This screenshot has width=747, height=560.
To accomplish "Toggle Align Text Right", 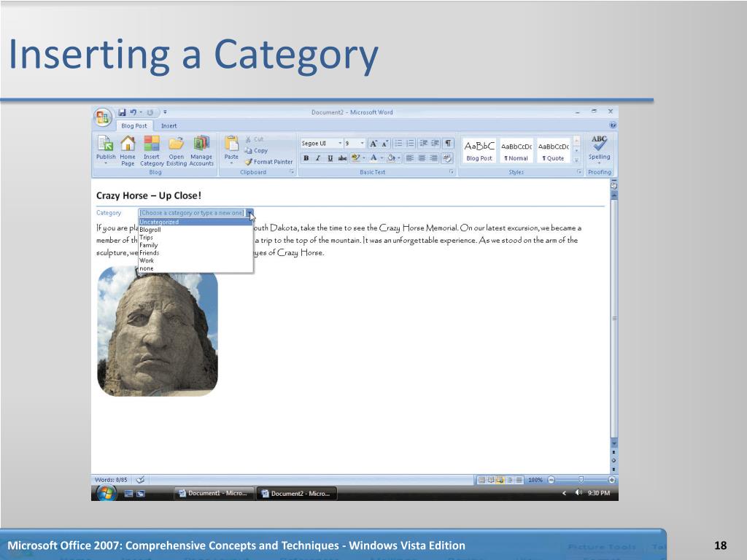I will point(433,158).
